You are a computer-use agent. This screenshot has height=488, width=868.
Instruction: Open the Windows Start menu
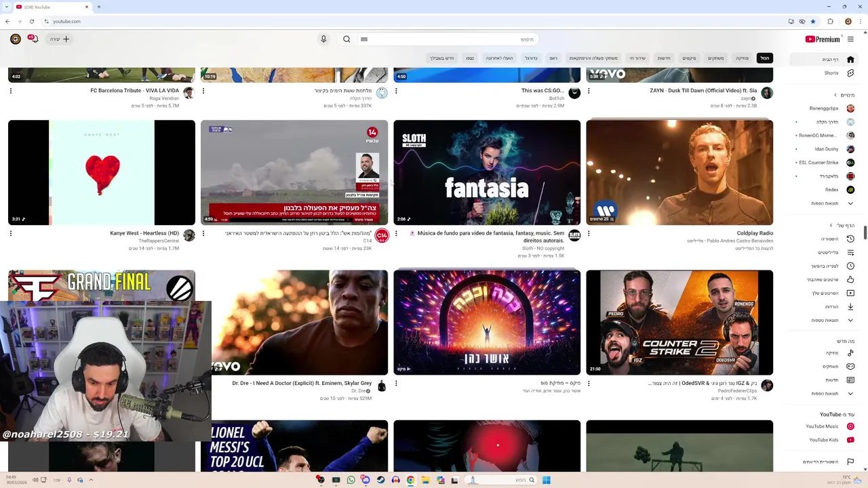point(546,480)
